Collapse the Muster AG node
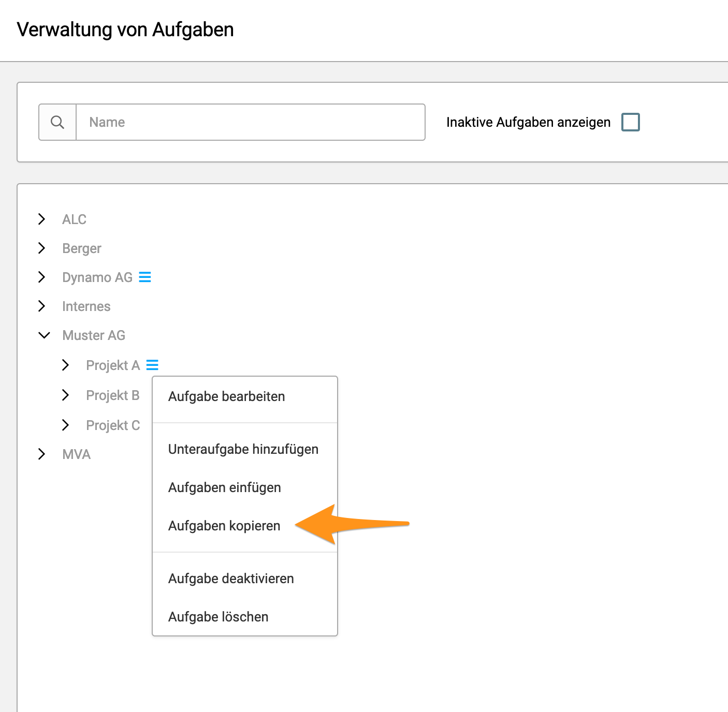Viewport: 728px width, 712px height. pos(45,335)
